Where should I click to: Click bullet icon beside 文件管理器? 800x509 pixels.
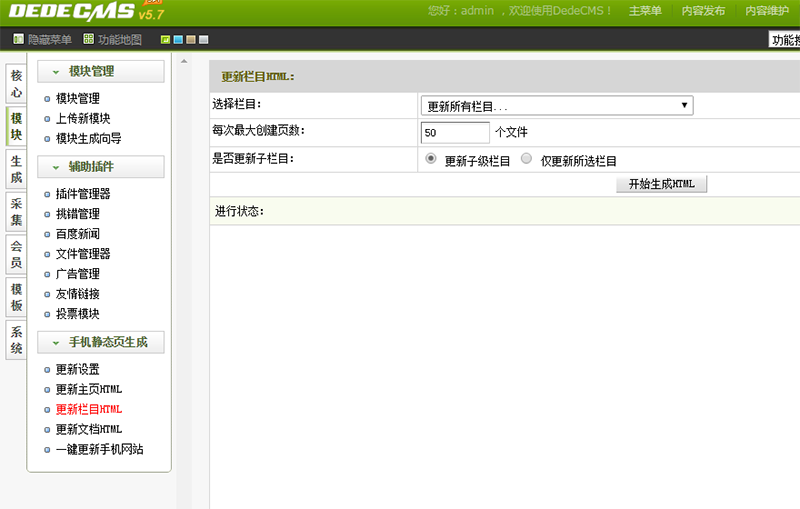tap(47, 254)
